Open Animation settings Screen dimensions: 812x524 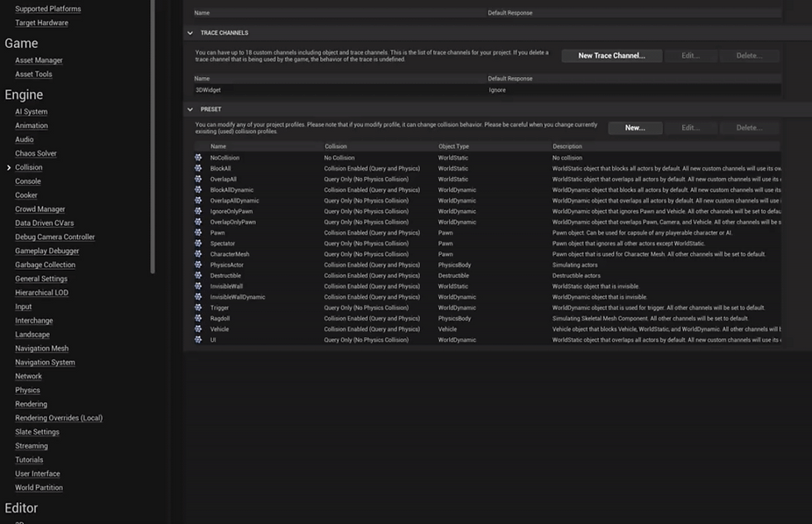pos(31,126)
